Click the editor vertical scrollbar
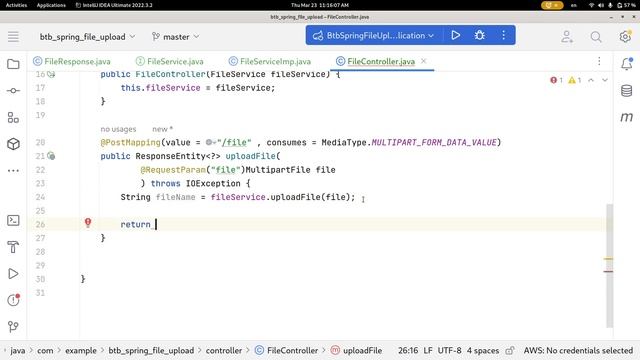The height and width of the screenshot is (360, 640). (x=609, y=265)
